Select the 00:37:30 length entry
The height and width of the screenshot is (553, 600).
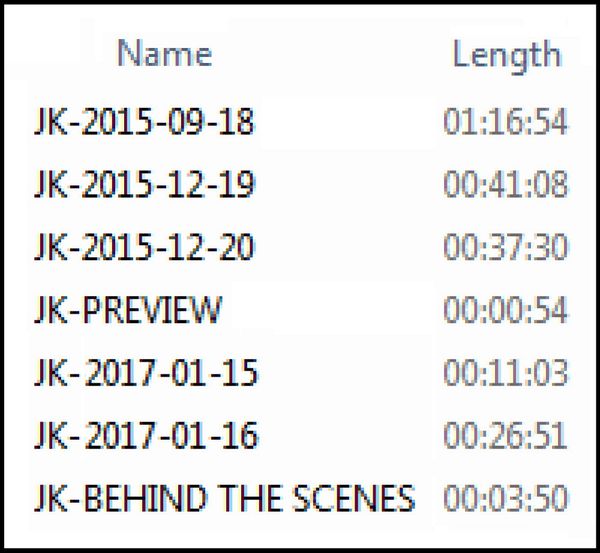(505, 247)
